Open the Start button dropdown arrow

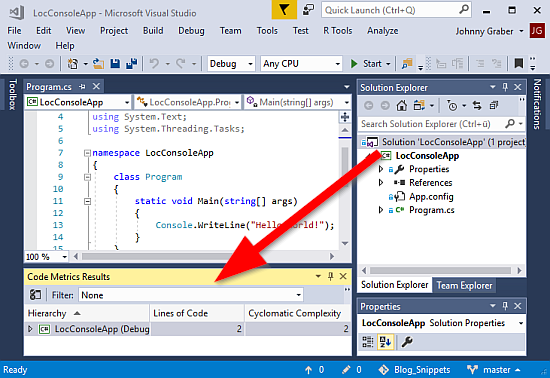[388, 64]
